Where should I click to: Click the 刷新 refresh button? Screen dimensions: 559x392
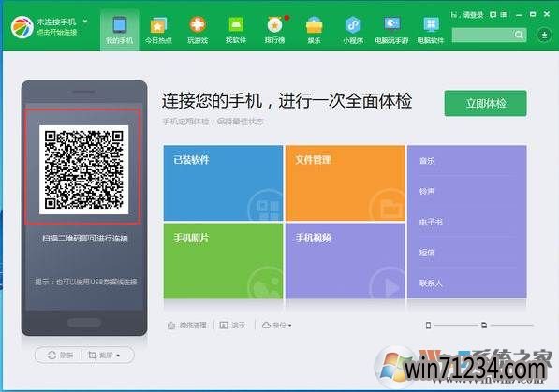coord(60,355)
